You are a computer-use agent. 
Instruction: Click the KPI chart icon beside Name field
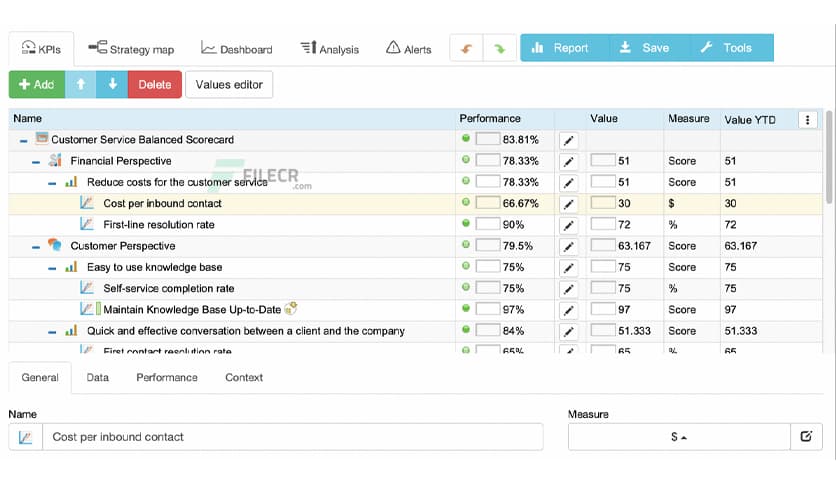point(25,437)
